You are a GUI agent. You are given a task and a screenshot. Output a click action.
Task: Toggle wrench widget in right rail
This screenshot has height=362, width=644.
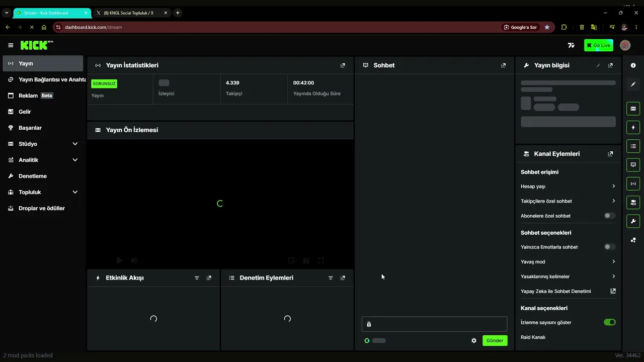point(633,221)
